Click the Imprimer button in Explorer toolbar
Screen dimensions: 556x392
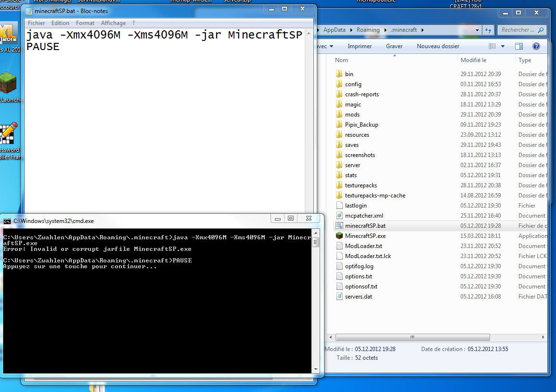360,46
